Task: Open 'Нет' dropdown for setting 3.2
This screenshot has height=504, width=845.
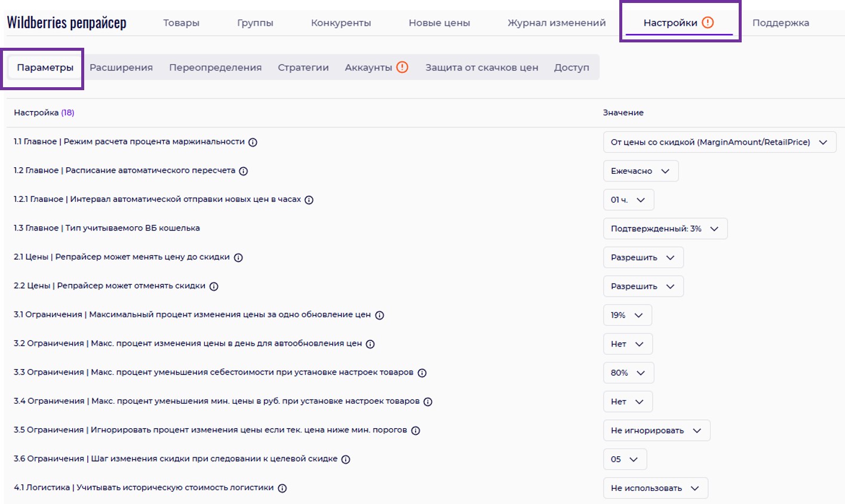Action: click(628, 344)
